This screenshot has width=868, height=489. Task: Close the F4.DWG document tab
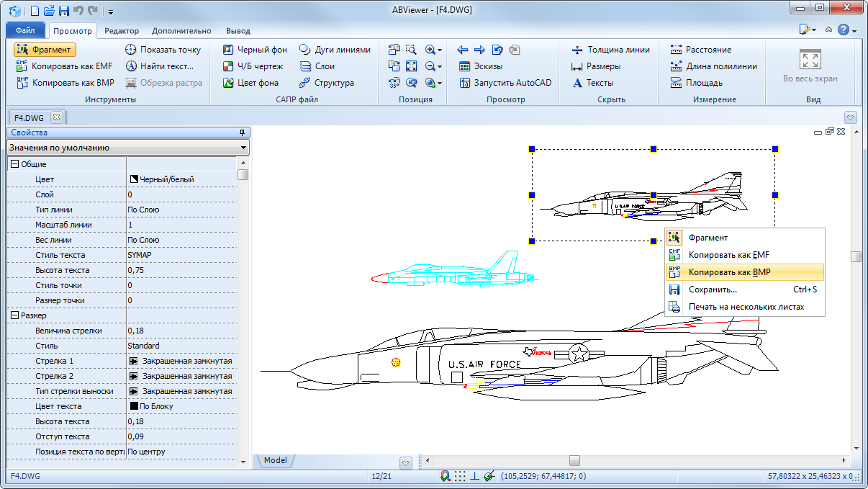point(57,117)
